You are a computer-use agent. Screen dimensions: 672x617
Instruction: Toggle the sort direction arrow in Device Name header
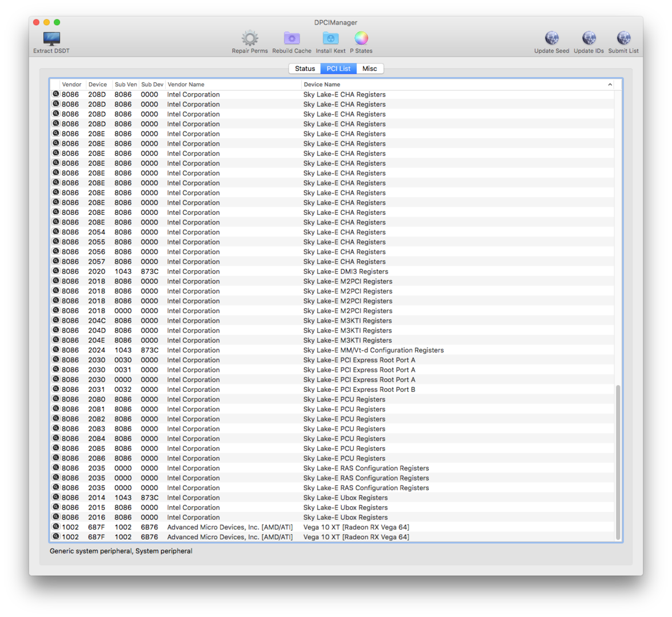(610, 85)
